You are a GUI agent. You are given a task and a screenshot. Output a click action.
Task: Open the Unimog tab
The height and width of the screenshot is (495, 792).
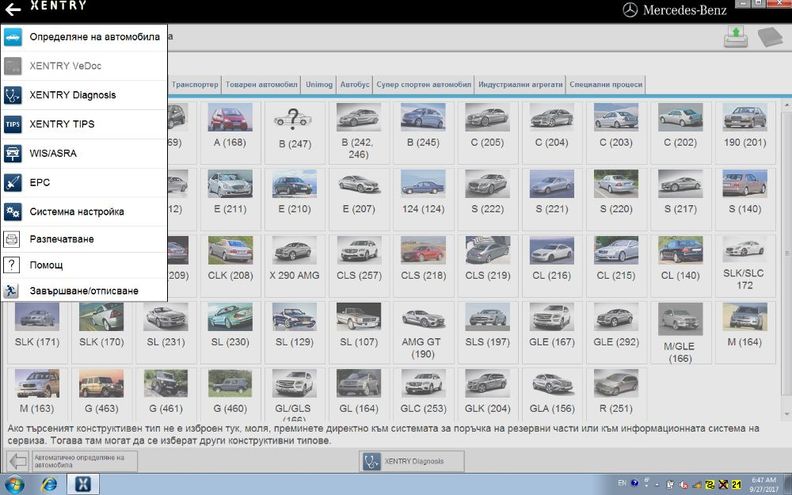[319, 84]
